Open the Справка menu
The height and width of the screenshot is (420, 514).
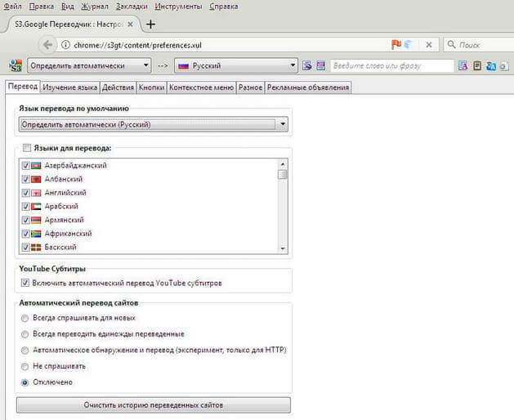pyautogui.click(x=224, y=7)
